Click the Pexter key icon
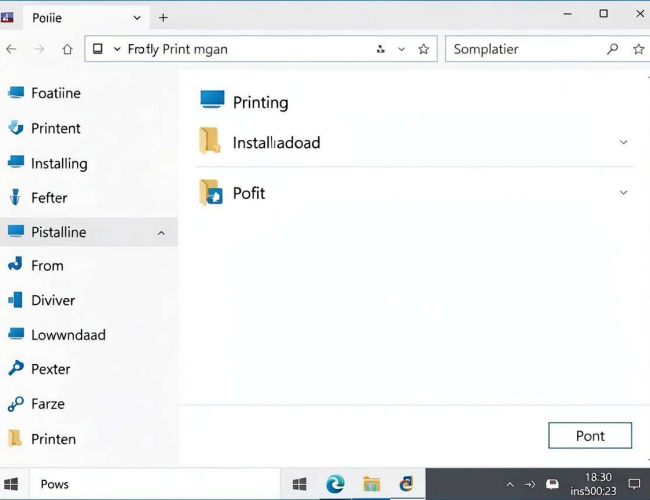 (16, 368)
